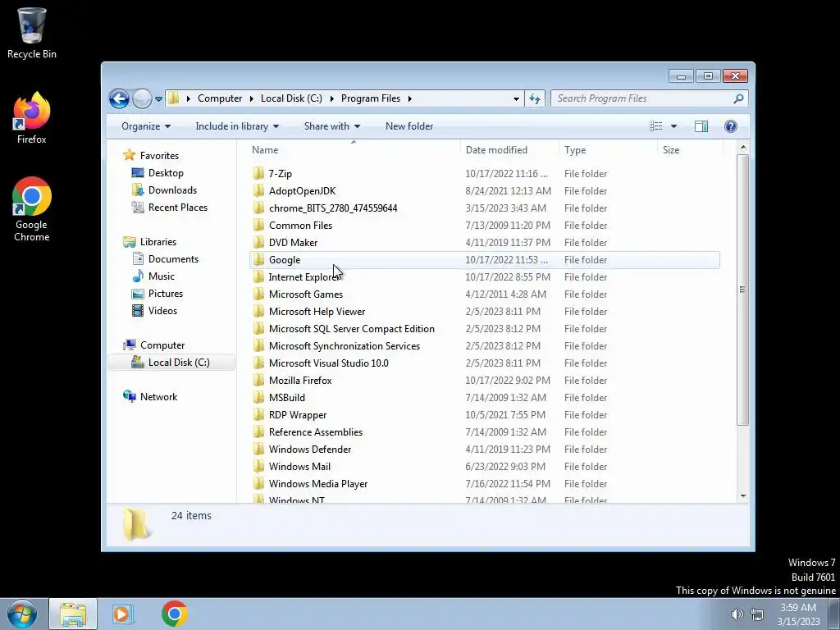Select the Windows Media Player folder icon
Screen dimensions: 840x630
(x=258, y=484)
